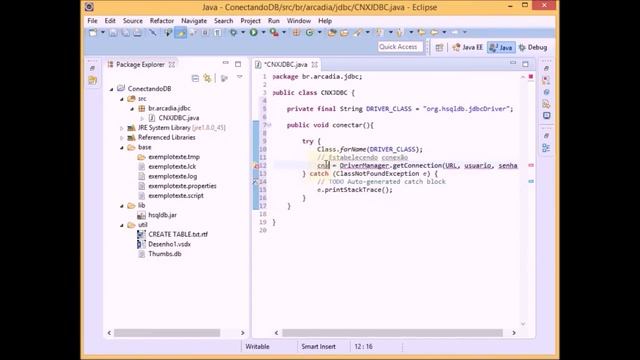Close the Package Explorer view tab
Screen dimensions: 640x360
click(x=172, y=64)
